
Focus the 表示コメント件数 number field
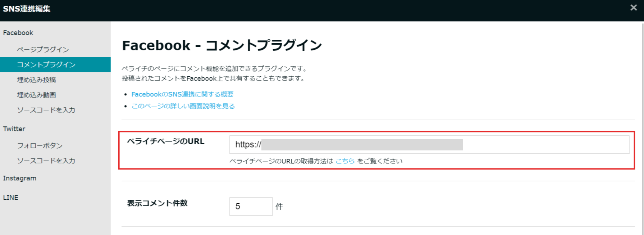tap(251, 207)
